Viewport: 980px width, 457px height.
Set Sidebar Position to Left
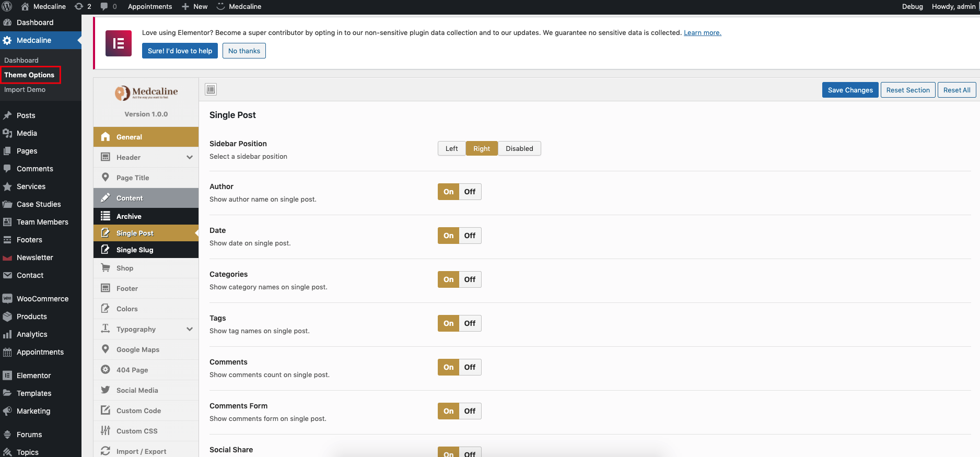(x=451, y=148)
